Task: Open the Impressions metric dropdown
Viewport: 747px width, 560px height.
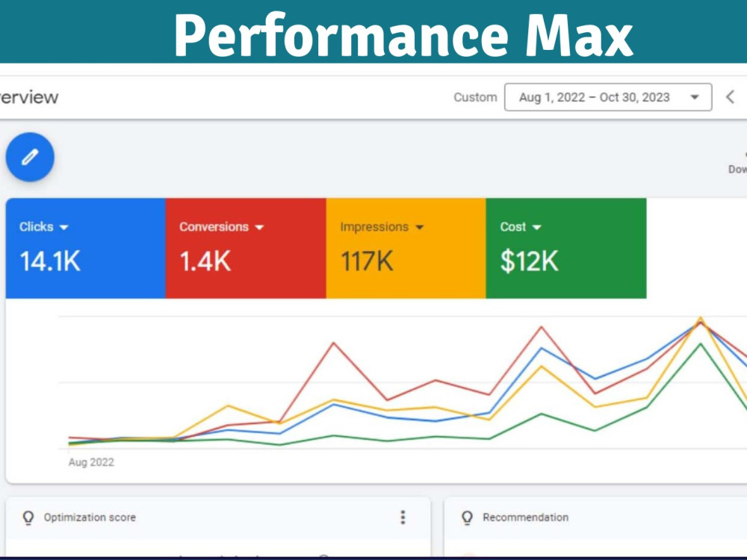Action: 382,227
